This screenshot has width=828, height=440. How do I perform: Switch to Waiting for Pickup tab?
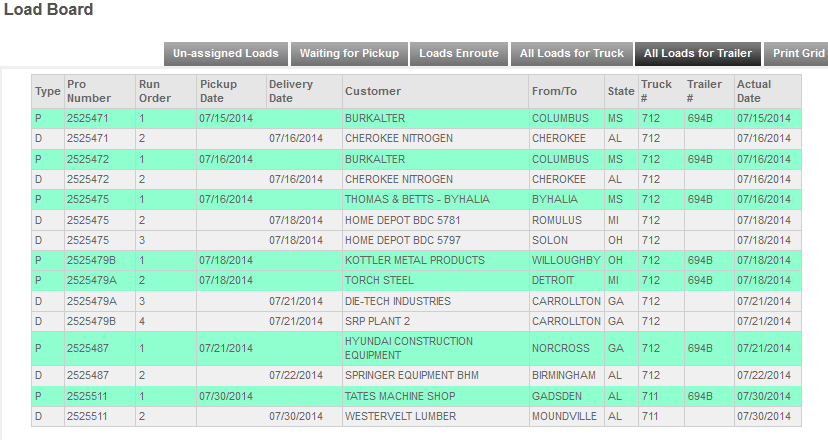[349, 53]
